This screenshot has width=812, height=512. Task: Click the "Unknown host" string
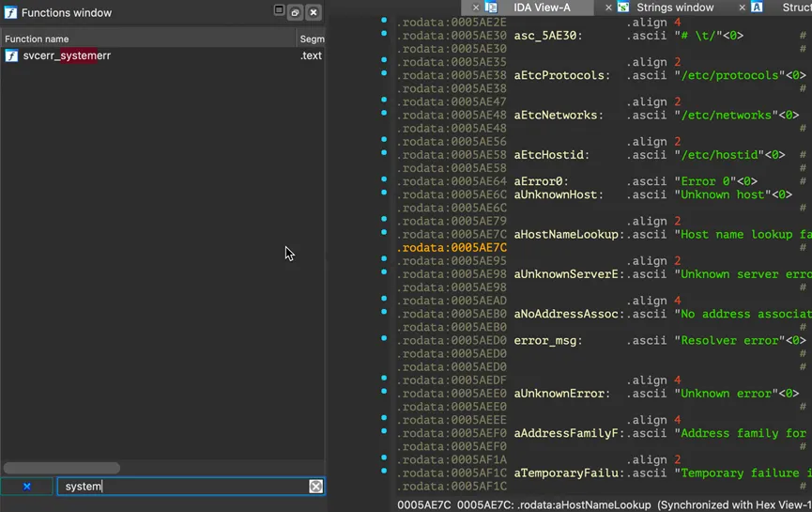[723, 194]
